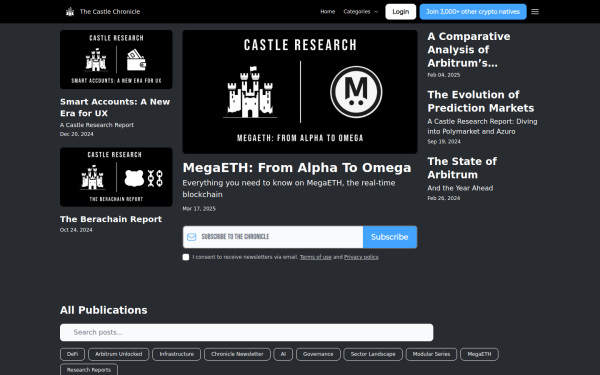The height and width of the screenshot is (375, 600).
Task: Click the Castle Chronicle castle logo icon
Action: click(x=70, y=12)
